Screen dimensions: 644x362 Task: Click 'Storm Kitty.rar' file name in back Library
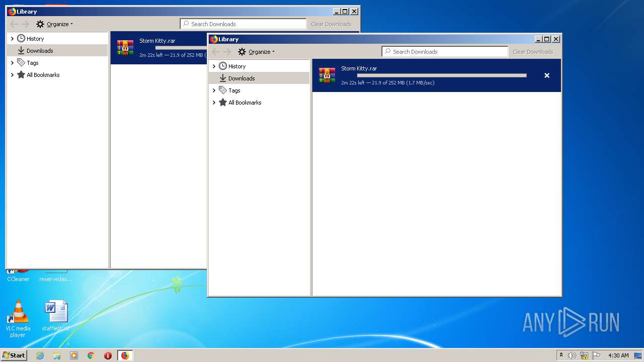pyautogui.click(x=157, y=41)
